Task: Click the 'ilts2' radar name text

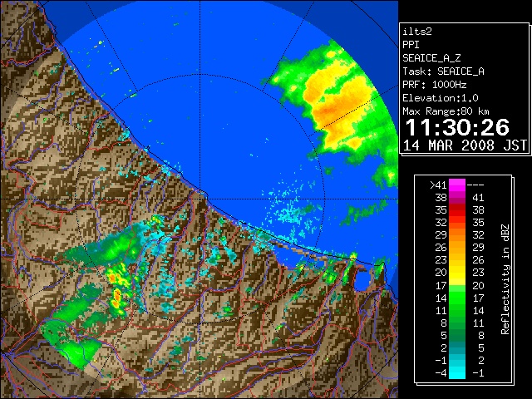Action: coord(417,32)
